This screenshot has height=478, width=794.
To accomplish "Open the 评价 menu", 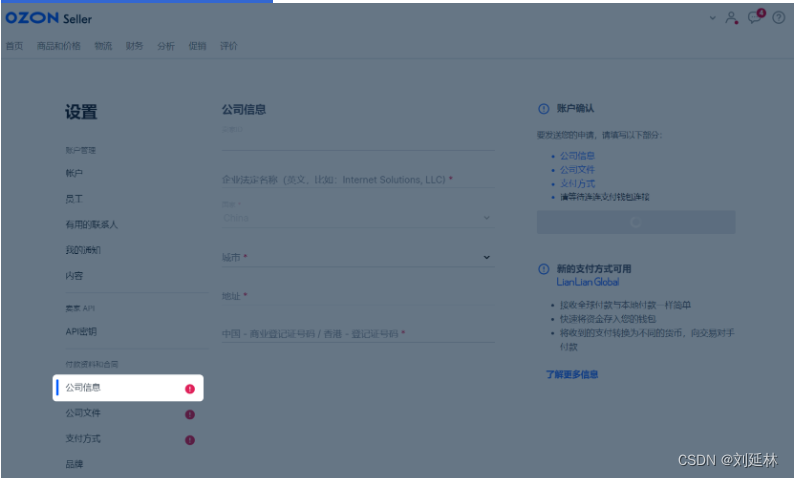I will 229,46.
